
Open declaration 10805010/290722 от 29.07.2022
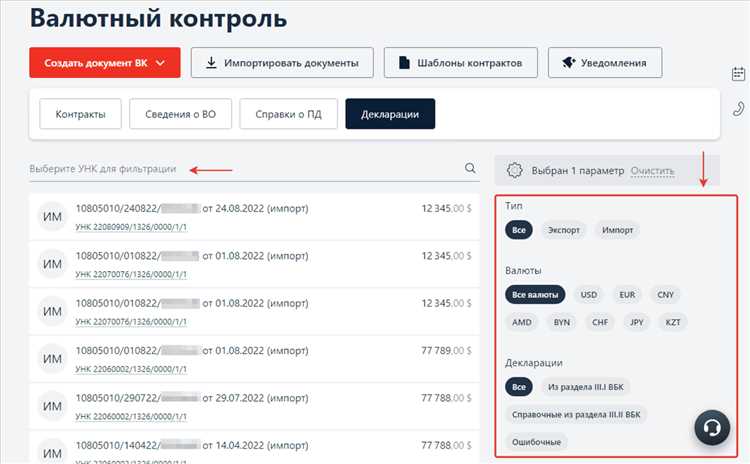(192, 398)
